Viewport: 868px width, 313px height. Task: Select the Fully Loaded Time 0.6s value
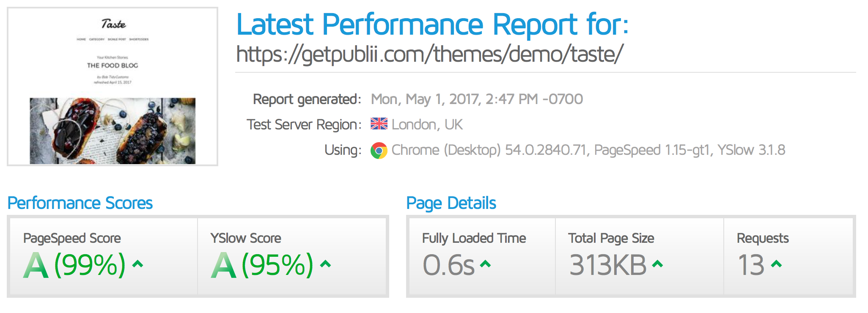pyautogui.click(x=448, y=265)
